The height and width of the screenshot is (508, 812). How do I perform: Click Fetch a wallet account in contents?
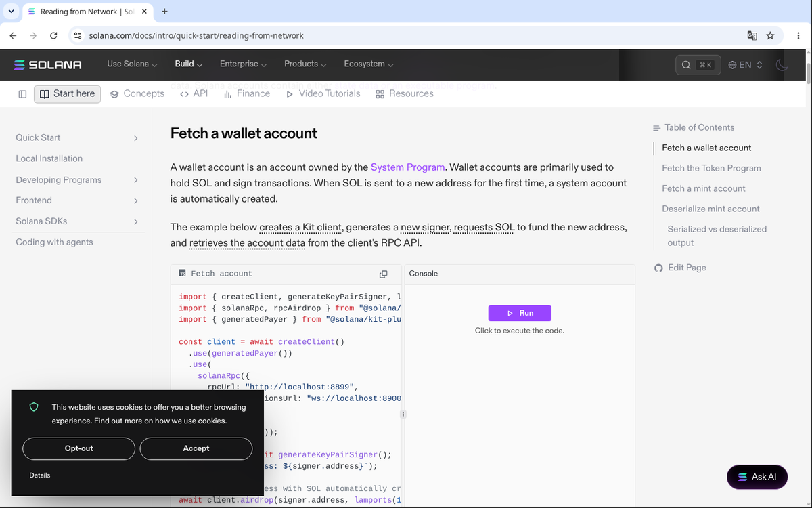pos(706,148)
